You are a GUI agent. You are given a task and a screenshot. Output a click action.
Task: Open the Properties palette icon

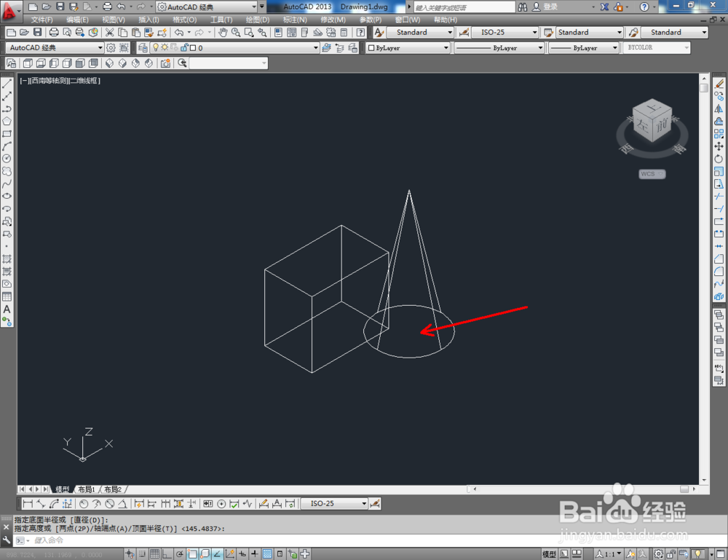click(278, 33)
